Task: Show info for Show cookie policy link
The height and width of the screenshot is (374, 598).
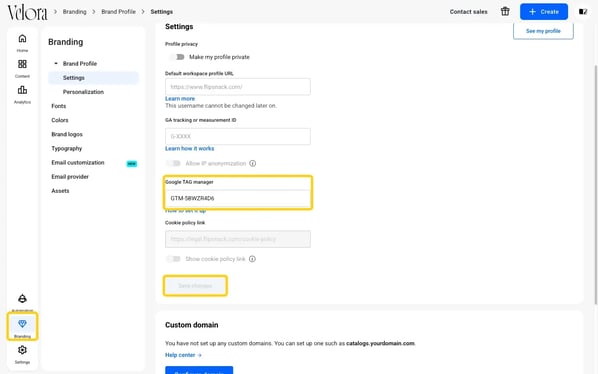Action: point(252,259)
